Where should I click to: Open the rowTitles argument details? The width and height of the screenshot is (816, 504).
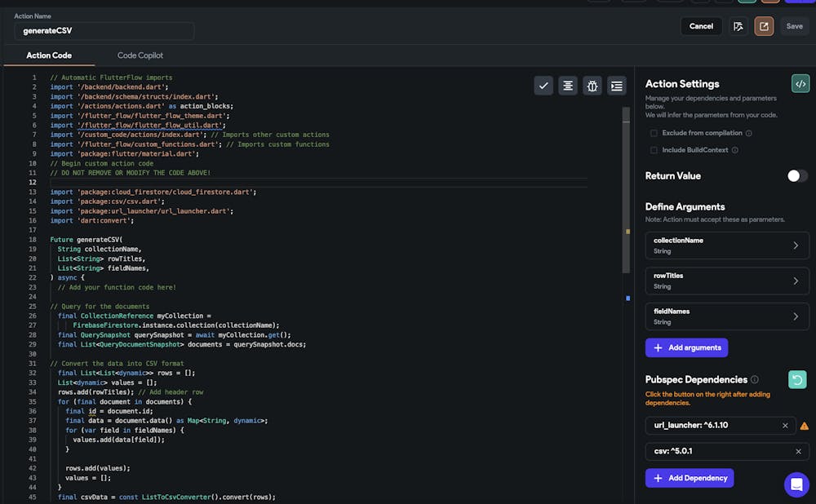click(726, 281)
